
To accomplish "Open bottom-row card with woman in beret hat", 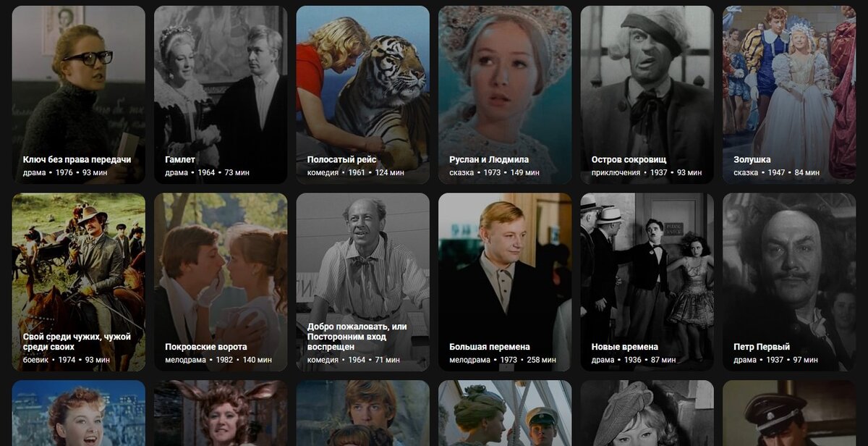I will click(647, 413).
